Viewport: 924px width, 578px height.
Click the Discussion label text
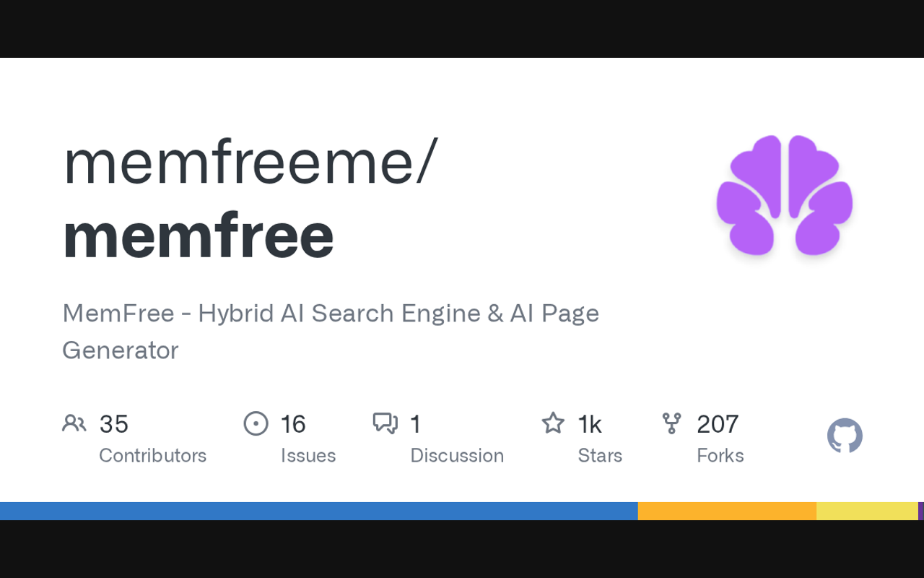pos(457,456)
